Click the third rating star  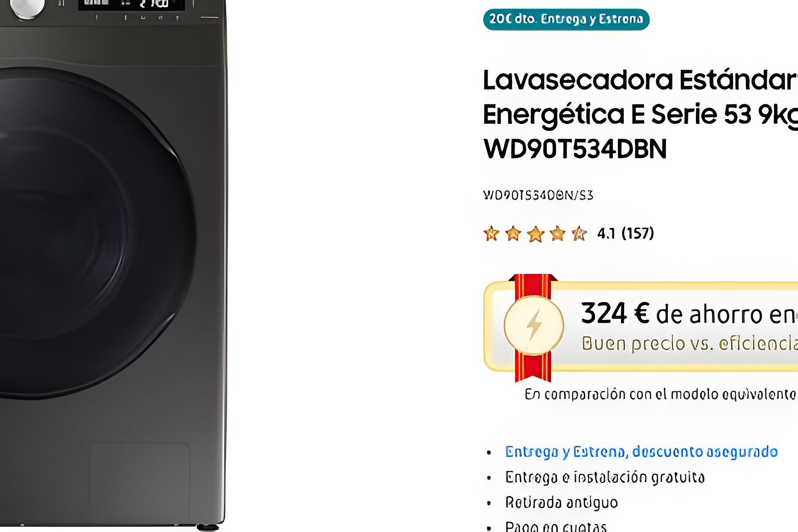535,234
